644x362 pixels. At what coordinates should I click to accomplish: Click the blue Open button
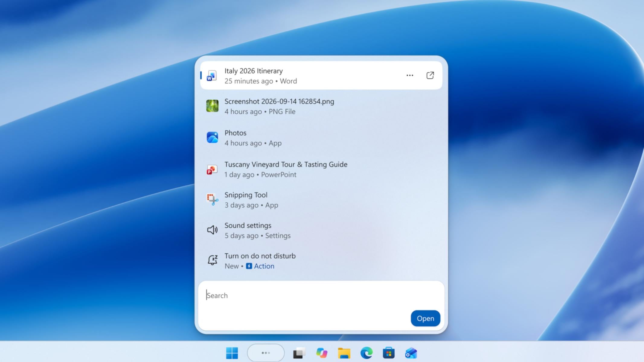coord(425,318)
